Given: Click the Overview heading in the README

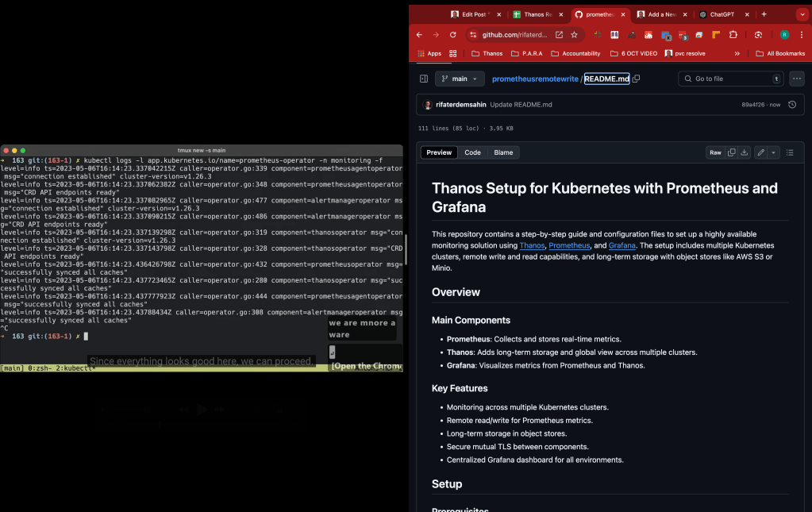Looking at the screenshot, I should tap(456, 292).
